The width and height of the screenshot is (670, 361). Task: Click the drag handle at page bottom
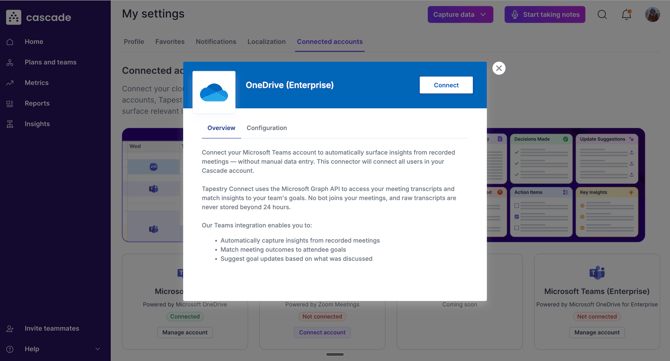point(335,354)
